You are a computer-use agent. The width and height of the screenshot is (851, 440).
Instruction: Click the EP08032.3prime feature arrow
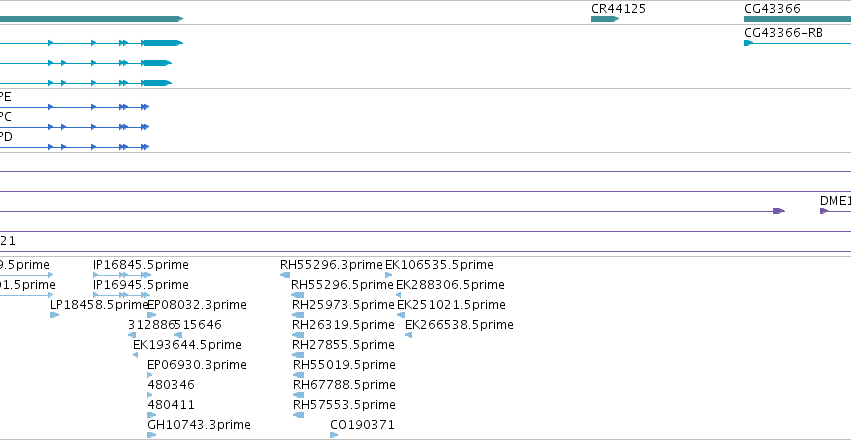152,315
